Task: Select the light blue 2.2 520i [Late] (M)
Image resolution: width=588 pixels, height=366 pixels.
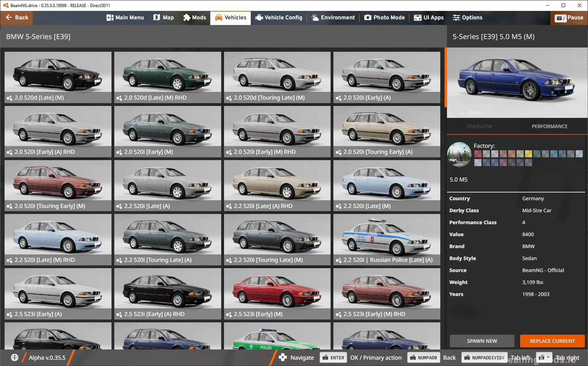Action: coord(387,186)
